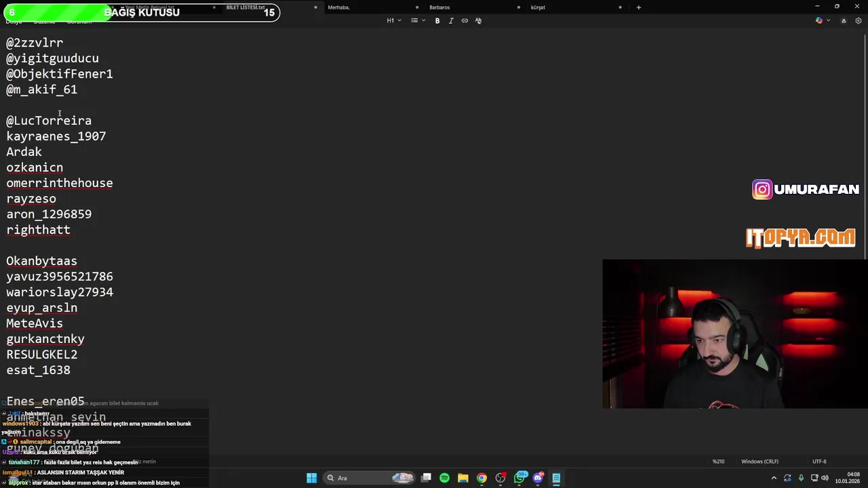Image resolution: width=868 pixels, height=488 pixels.
Task: Open the list style dropdown
Action: coord(418,20)
